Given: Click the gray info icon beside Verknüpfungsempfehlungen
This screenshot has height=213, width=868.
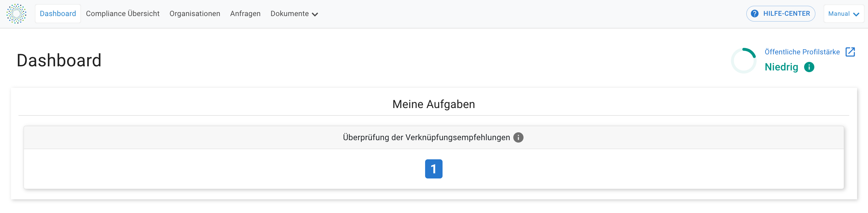Looking at the screenshot, I should click(x=518, y=137).
